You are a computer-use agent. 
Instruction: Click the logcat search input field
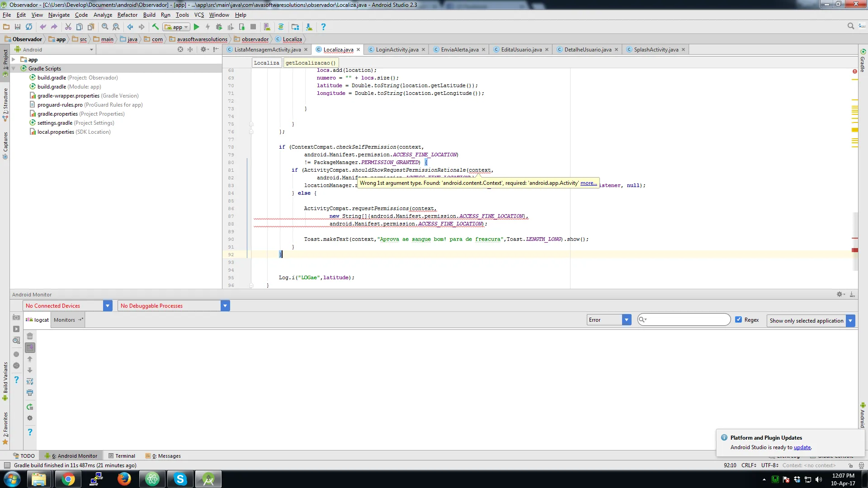pyautogui.click(x=687, y=320)
